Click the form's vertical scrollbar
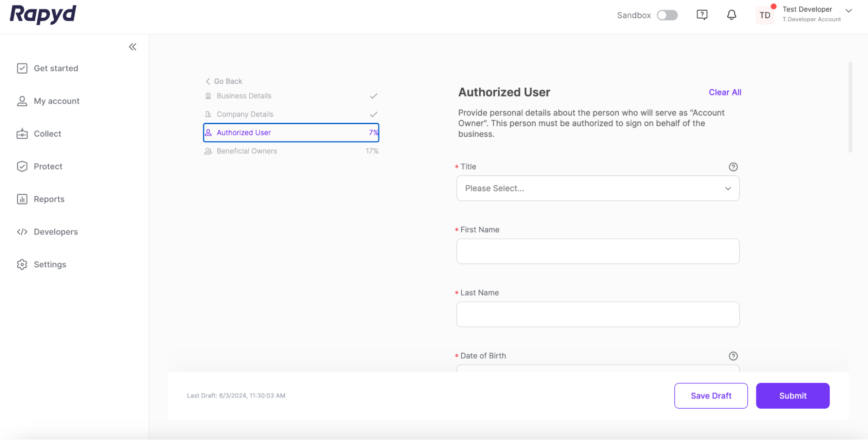 pyautogui.click(x=850, y=108)
